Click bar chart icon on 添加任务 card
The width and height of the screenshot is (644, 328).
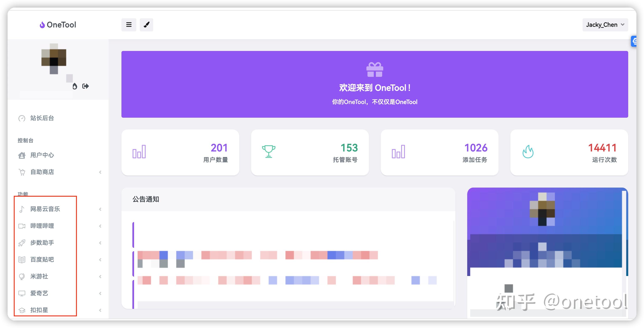pyautogui.click(x=398, y=152)
